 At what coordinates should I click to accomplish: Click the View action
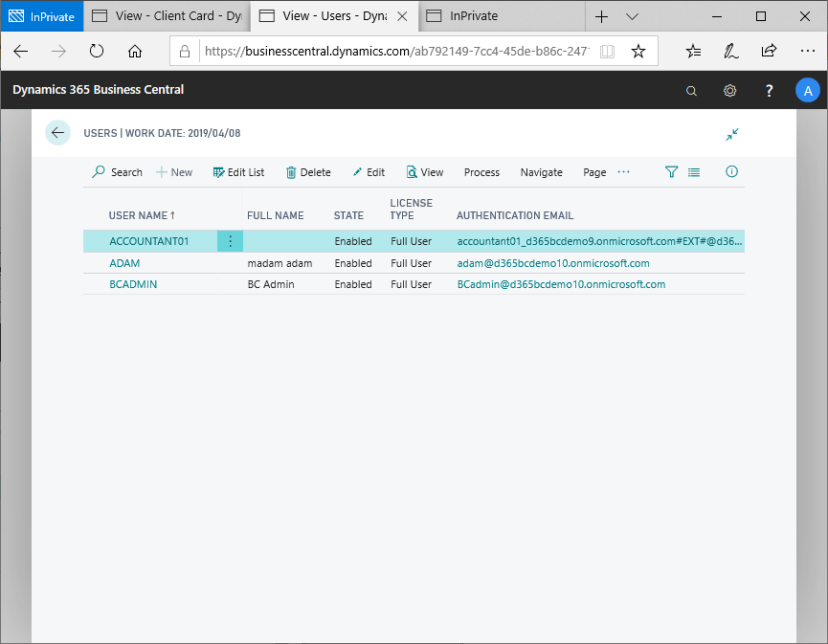pos(425,172)
